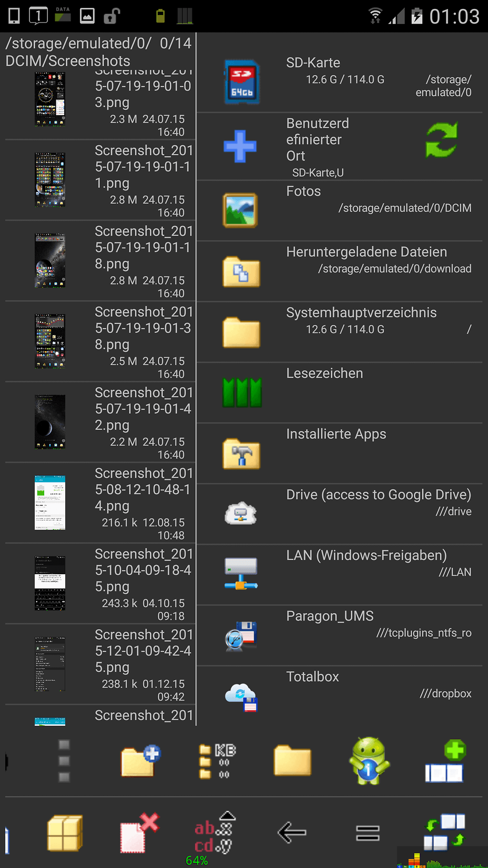The width and height of the screenshot is (488, 868).
Task: Tap the Android info robot icon
Action: pyautogui.click(x=369, y=760)
